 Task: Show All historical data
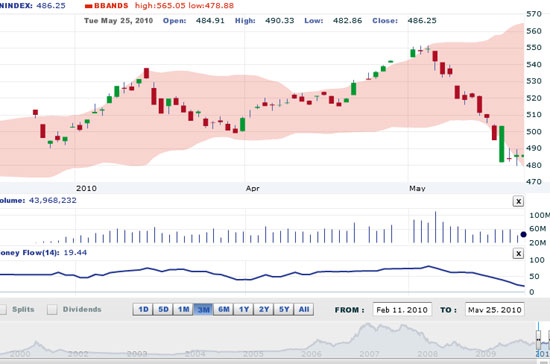pyautogui.click(x=304, y=309)
